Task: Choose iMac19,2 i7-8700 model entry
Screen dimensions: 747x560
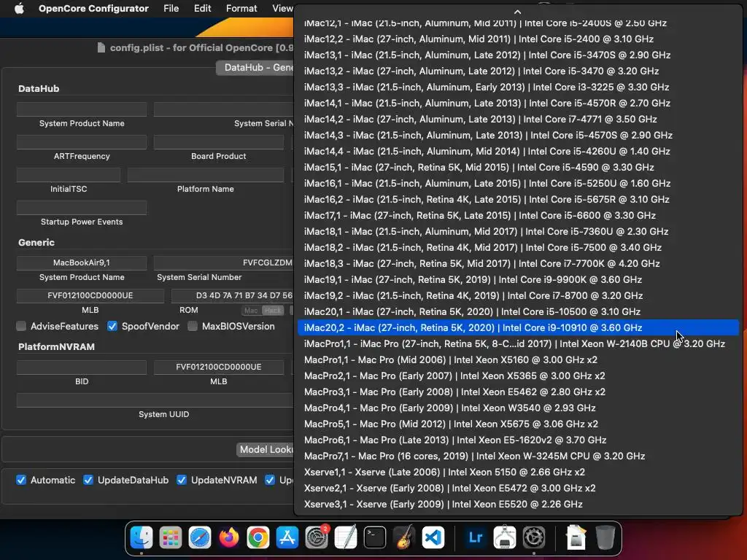Action: point(518,296)
